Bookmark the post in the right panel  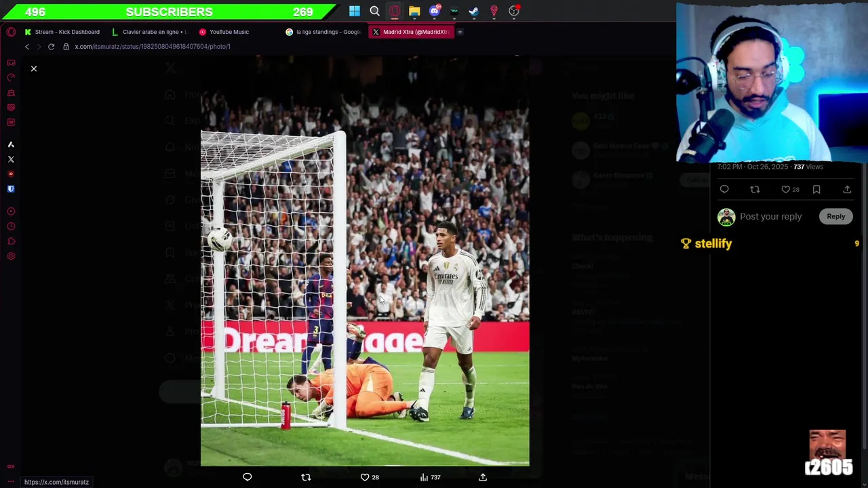816,190
